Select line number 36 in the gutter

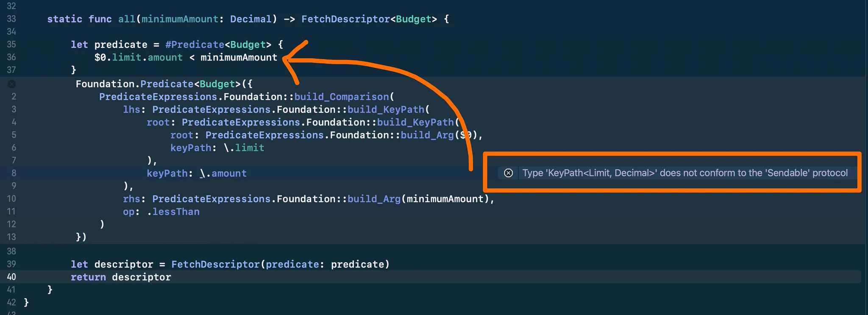(11, 57)
